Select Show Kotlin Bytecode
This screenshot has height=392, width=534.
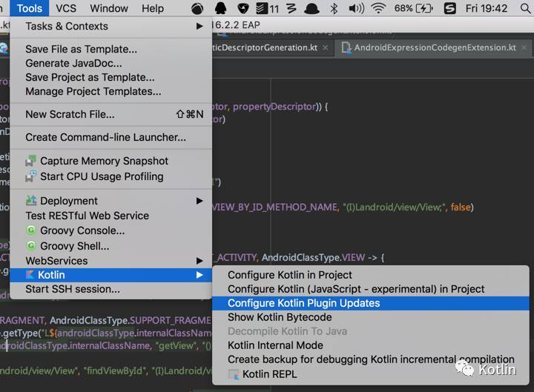click(371, 317)
